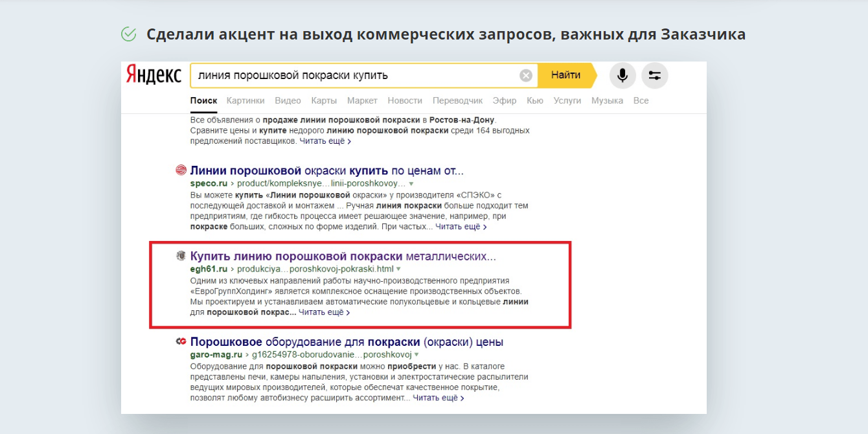Clear the search query with the X icon
The image size is (868, 434).
coord(526,76)
